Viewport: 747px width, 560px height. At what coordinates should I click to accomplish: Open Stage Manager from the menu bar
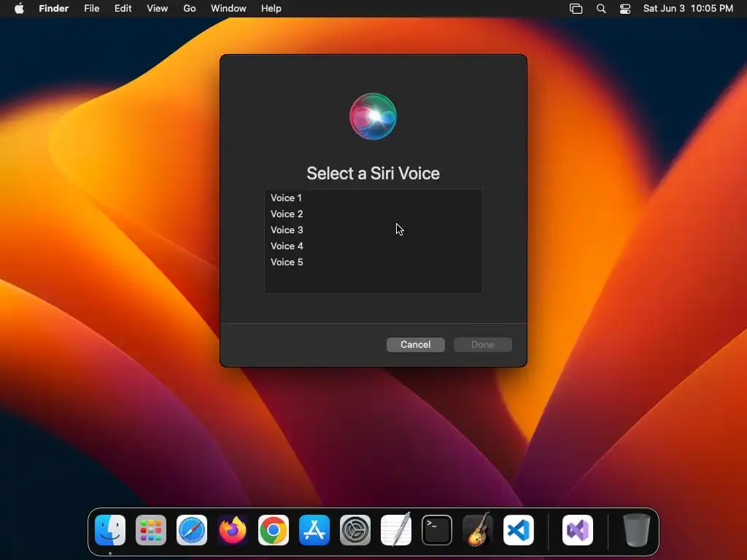(576, 9)
